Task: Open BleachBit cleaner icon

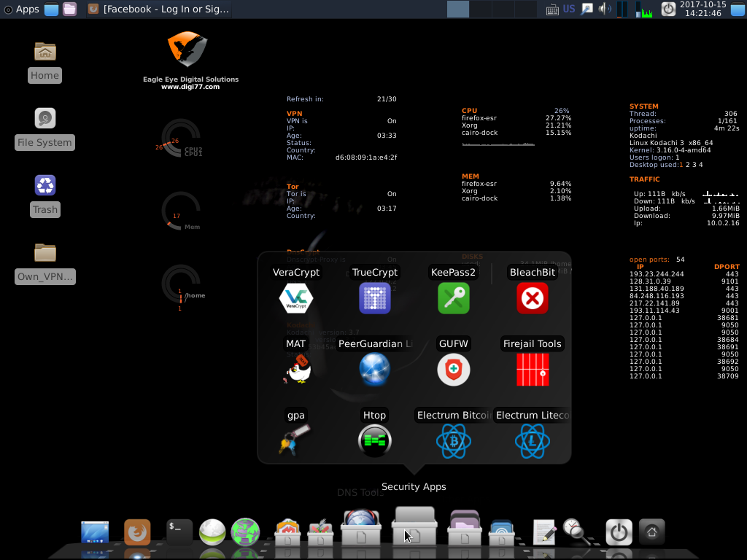Action: (x=532, y=298)
